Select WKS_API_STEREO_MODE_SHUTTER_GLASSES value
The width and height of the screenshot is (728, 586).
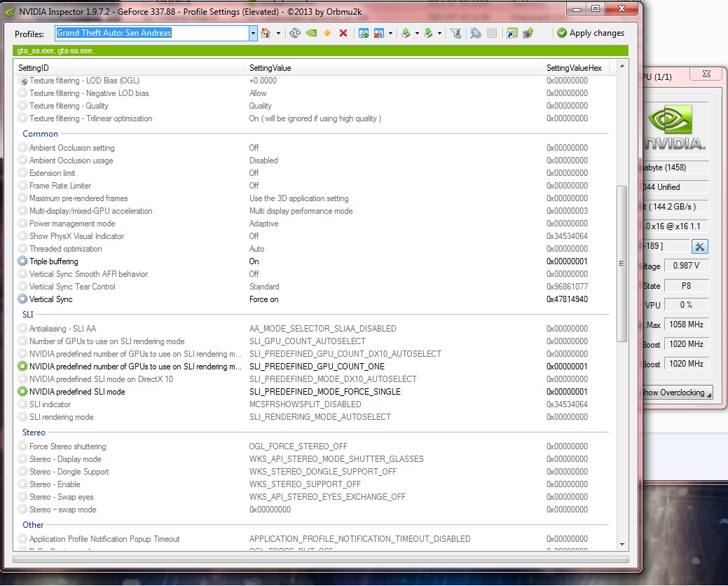click(x=336, y=458)
